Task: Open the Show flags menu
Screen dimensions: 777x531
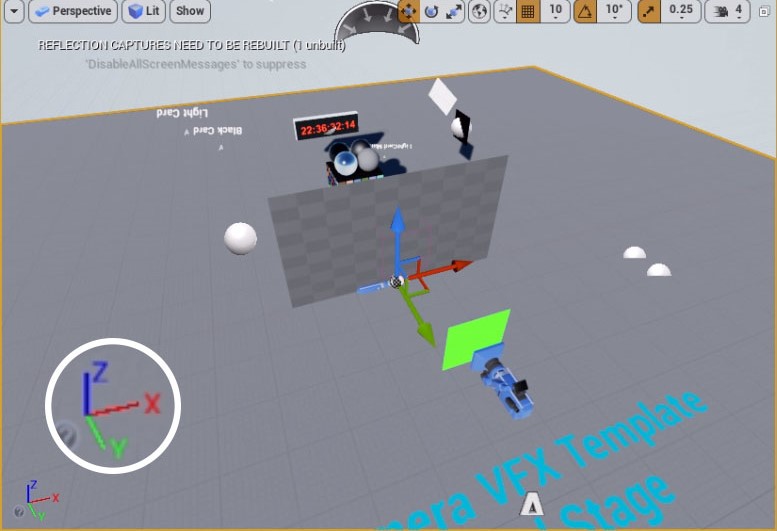Action: tap(190, 11)
